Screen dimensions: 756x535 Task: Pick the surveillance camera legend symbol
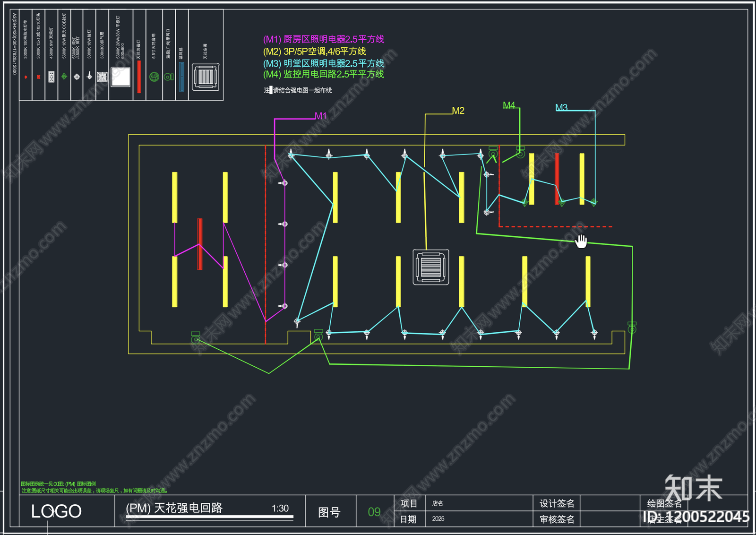[169, 77]
